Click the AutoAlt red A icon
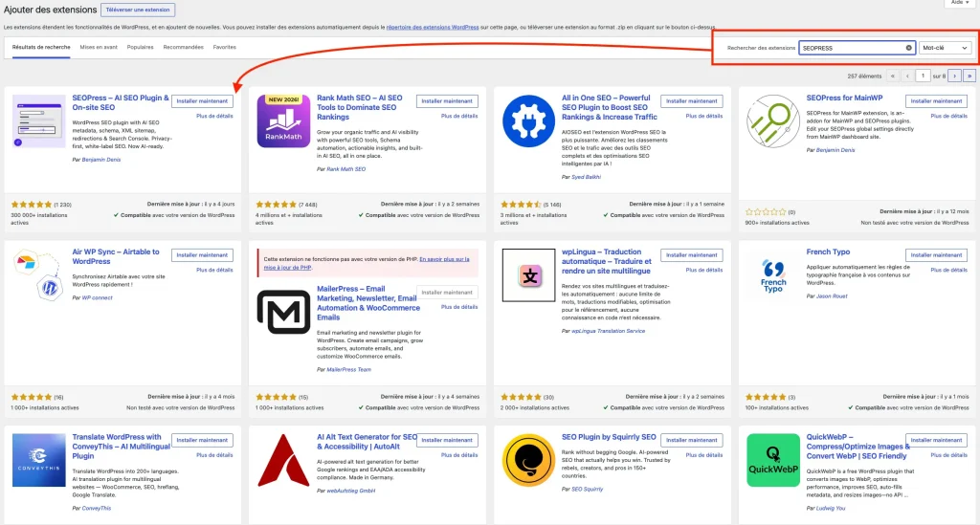The image size is (980, 525). coord(283,460)
